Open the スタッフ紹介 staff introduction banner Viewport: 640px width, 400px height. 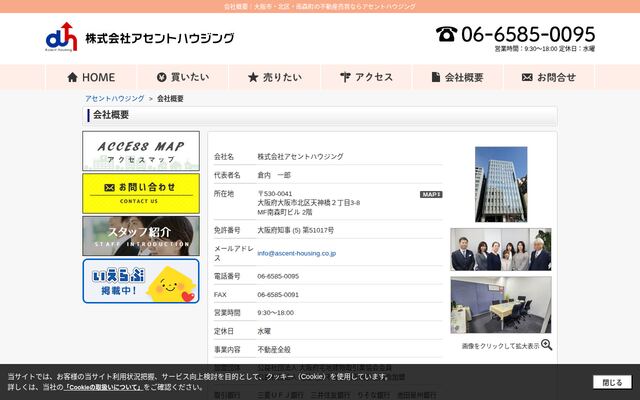pyautogui.click(x=141, y=236)
